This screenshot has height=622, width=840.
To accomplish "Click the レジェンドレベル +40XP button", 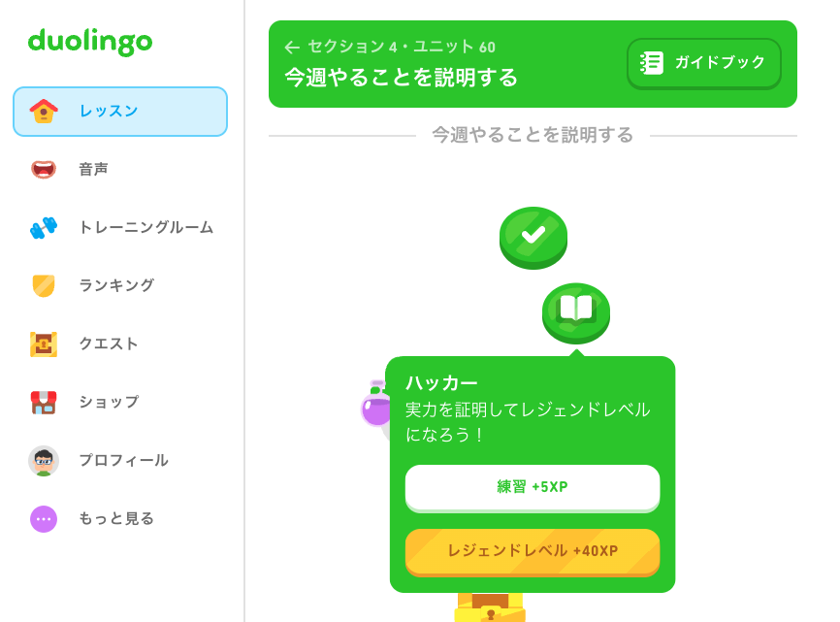I will (x=533, y=552).
